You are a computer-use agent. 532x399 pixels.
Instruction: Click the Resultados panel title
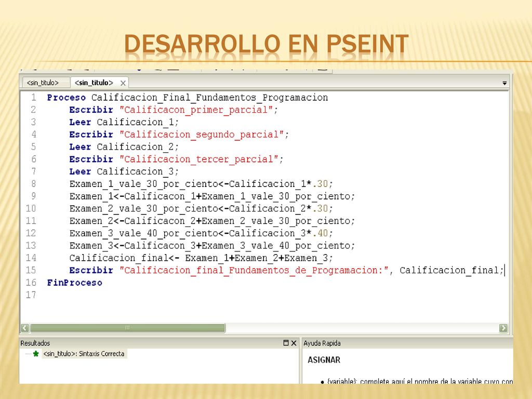coord(35,343)
